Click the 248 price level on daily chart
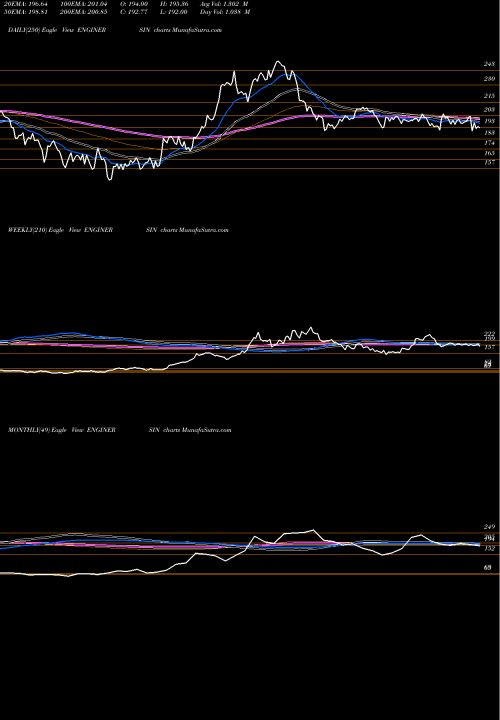Image resolution: width=500 pixels, height=720 pixels. click(489, 64)
